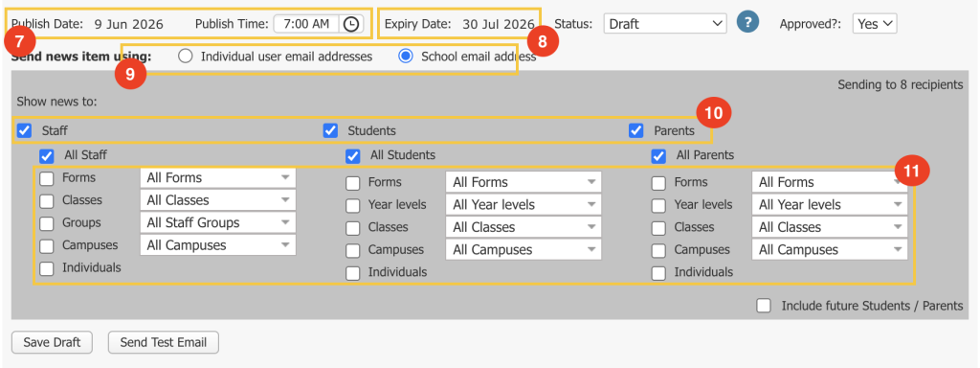
Task: Open Staff All Campuses dropdown
Action: (x=218, y=245)
